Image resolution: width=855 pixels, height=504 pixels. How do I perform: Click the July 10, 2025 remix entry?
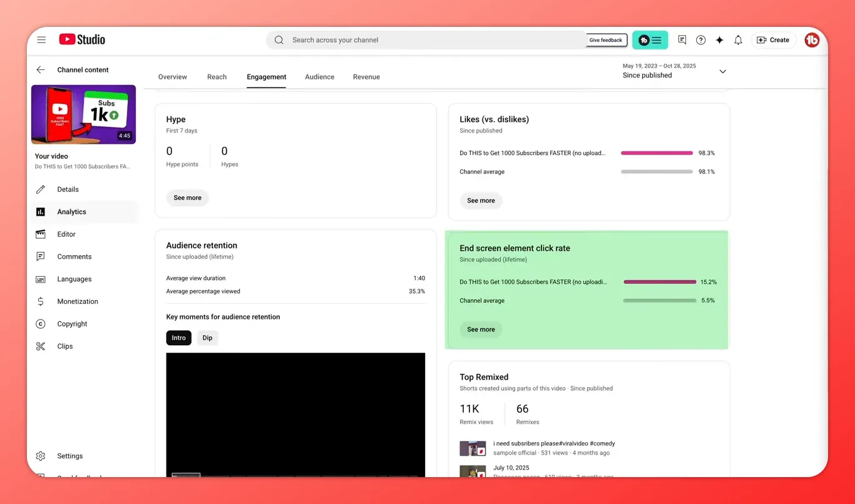[511, 468]
